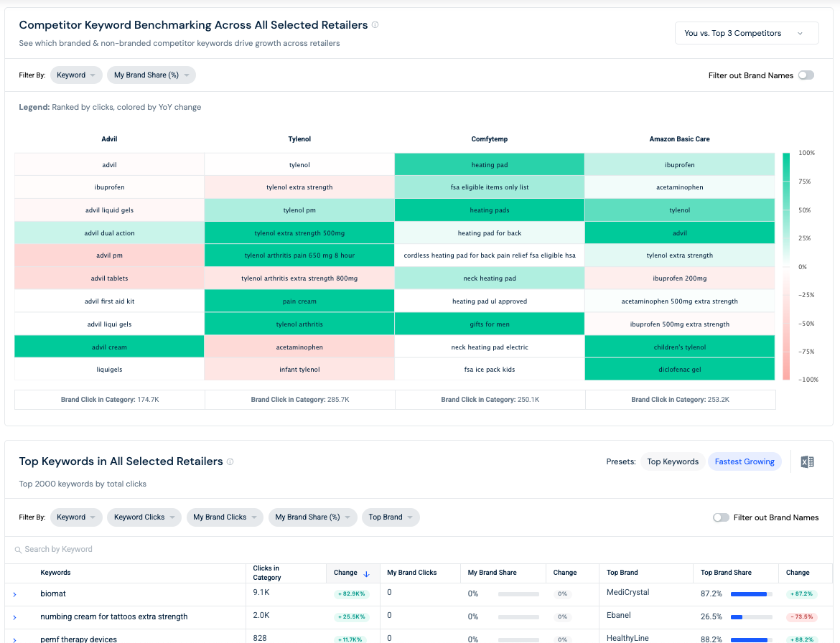Image resolution: width=840 pixels, height=643 pixels.
Task: Open Top Brand filter dropdown
Action: (391, 517)
